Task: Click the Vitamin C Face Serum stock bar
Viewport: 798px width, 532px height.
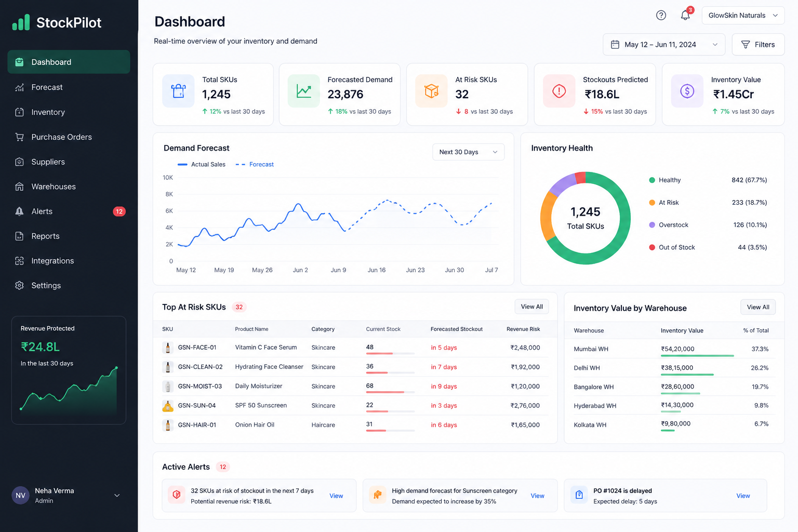Action: [390, 354]
